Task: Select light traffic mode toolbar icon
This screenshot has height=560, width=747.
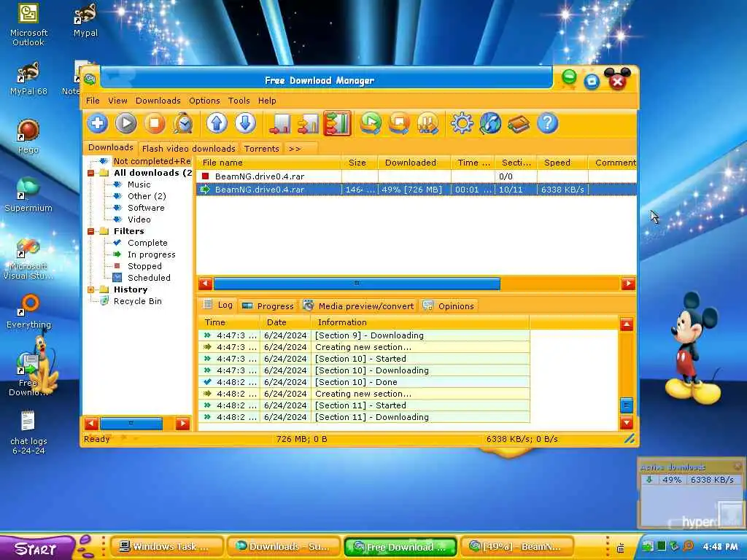Action: click(x=280, y=124)
